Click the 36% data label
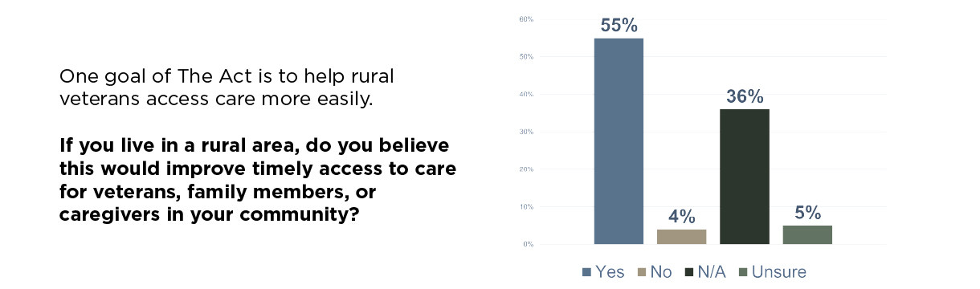980x289 pixels. [745, 97]
